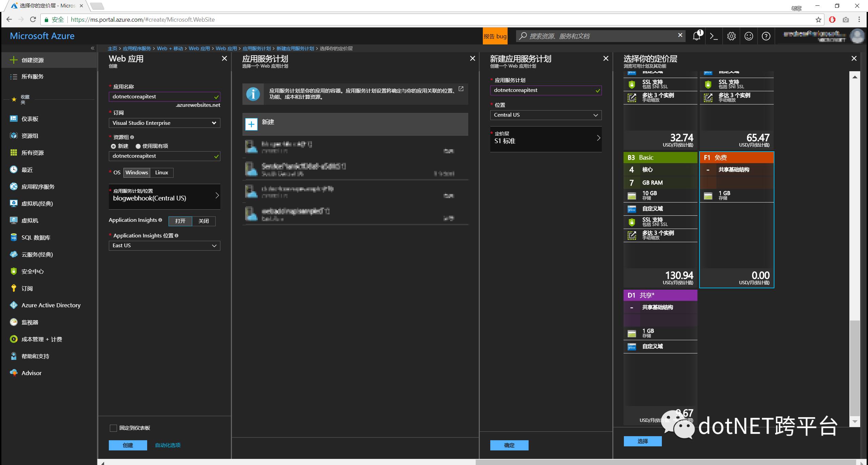The height and width of the screenshot is (465, 868).
Task: Open portal settings gear icon
Action: pos(731,36)
